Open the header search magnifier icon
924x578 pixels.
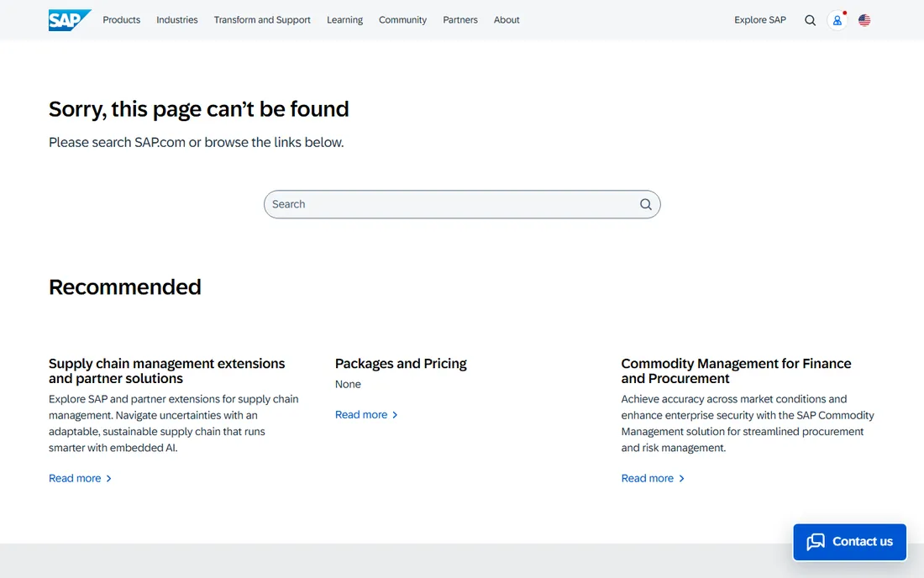pos(811,20)
